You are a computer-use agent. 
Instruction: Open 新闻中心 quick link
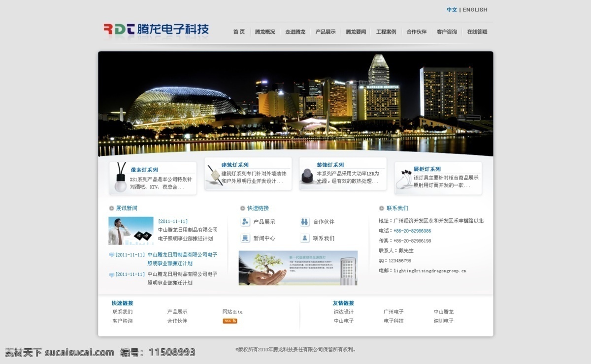coord(264,238)
